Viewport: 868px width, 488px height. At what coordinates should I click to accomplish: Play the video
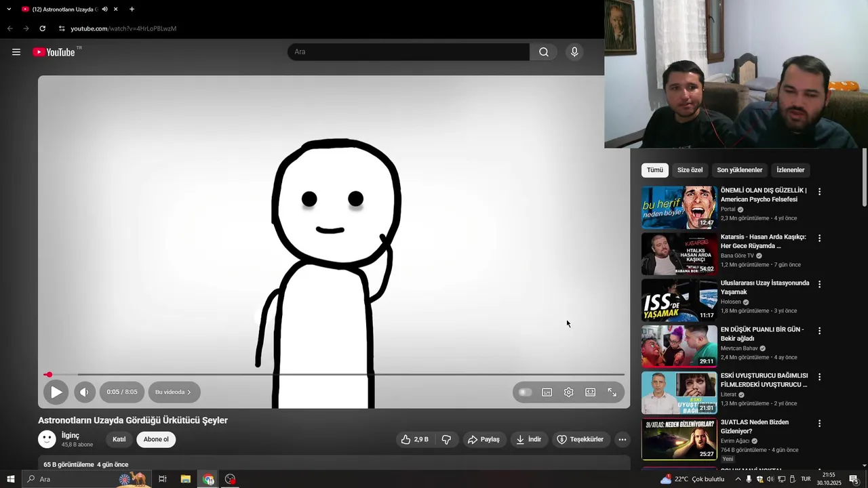(x=56, y=392)
